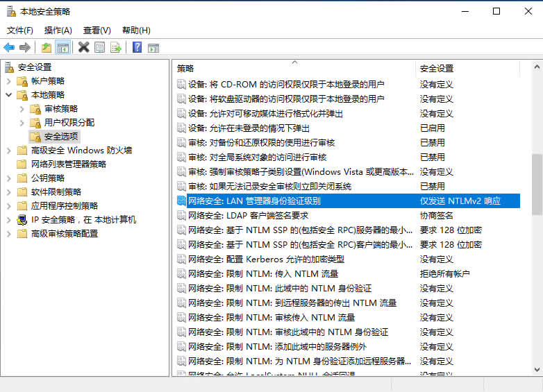Click the 审核策略 folder icon
543x392 pixels.
[x=35, y=109]
